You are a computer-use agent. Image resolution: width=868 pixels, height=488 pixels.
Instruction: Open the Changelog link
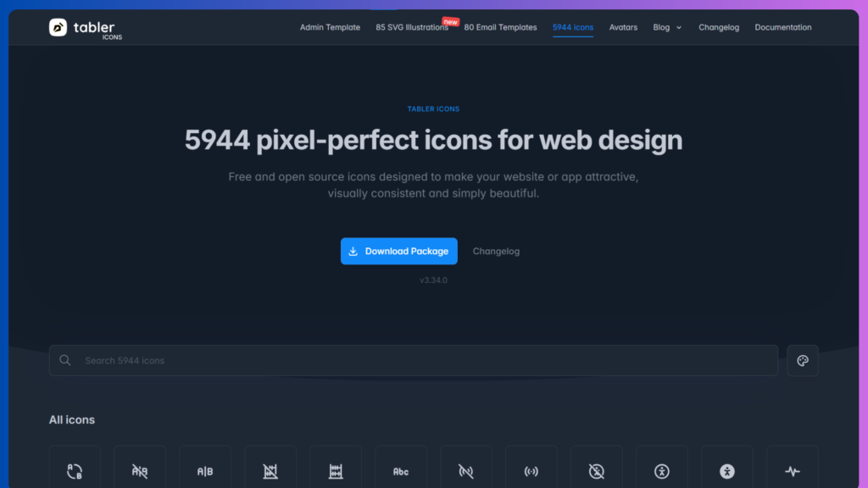tap(496, 251)
